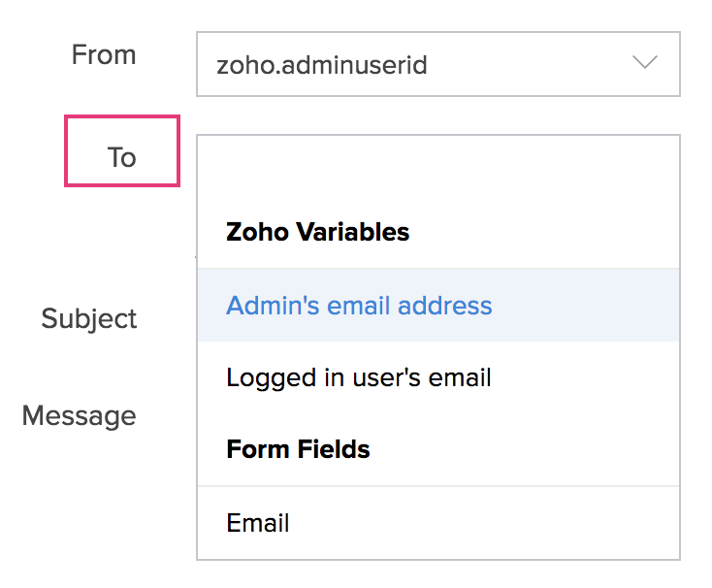The height and width of the screenshot is (588, 712).
Task: Click the Message field label
Action: (79, 415)
